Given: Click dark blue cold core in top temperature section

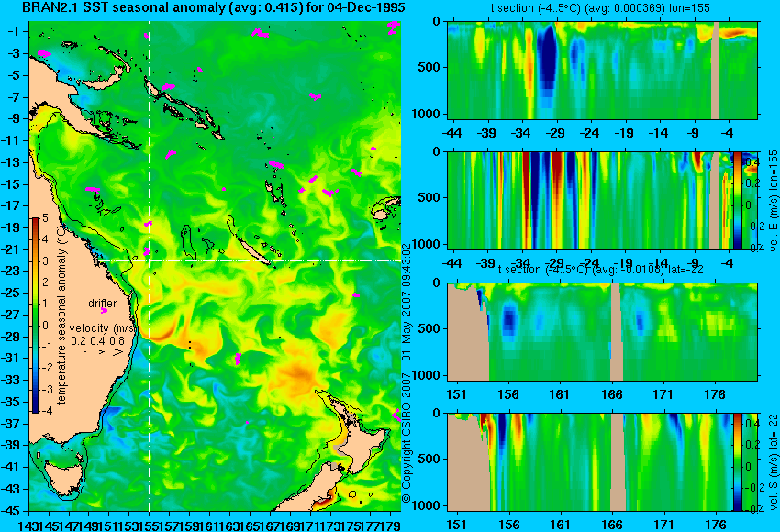Looking at the screenshot, I should (x=548, y=57).
